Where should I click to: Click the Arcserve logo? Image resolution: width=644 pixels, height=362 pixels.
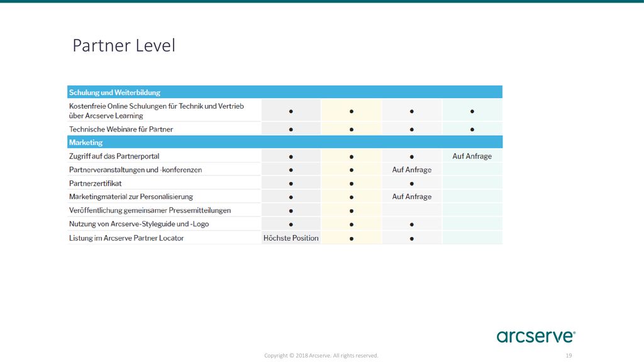pos(536,337)
